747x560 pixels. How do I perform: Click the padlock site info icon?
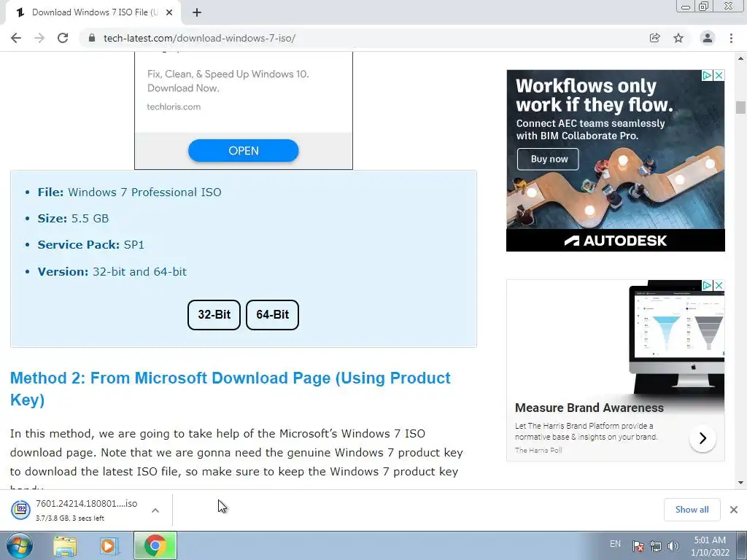[92, 38]
